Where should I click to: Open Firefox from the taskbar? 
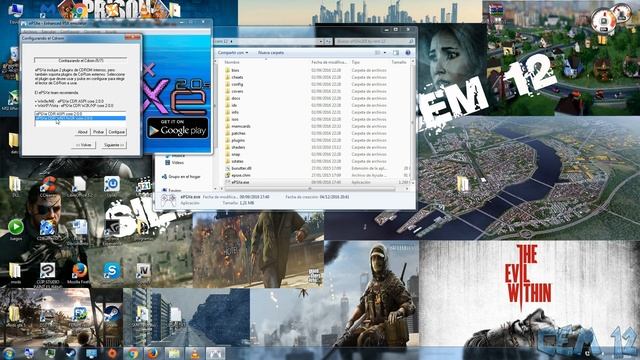153,353
